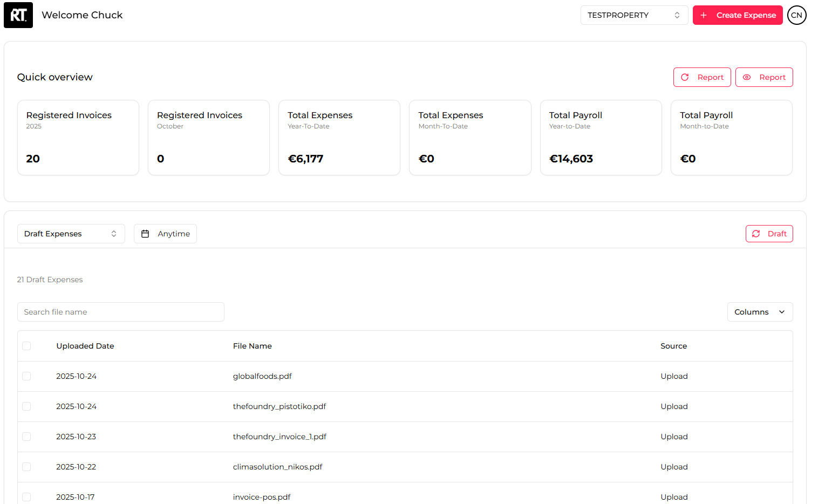Open the Columns dropdown
Image resolution: width=825 pixels, height=504 pixels.
click(759, 312)
